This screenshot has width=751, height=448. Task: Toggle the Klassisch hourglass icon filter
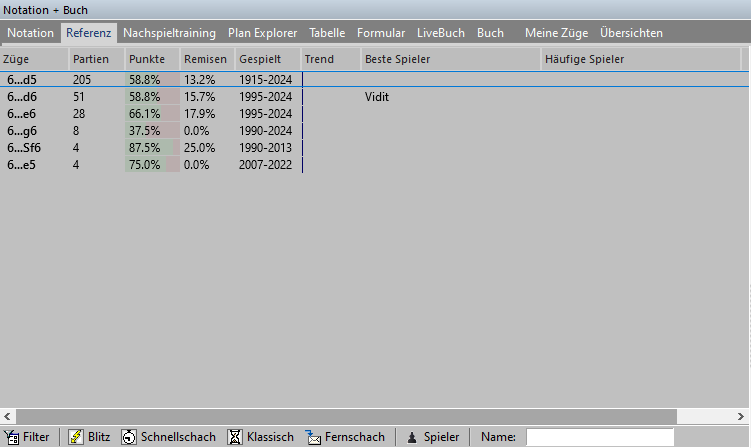[235, 437]
